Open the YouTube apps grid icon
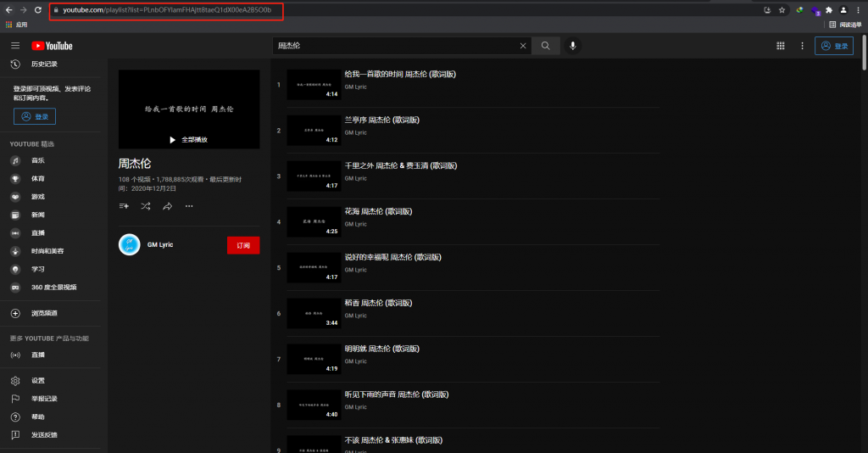 point(781,46)
